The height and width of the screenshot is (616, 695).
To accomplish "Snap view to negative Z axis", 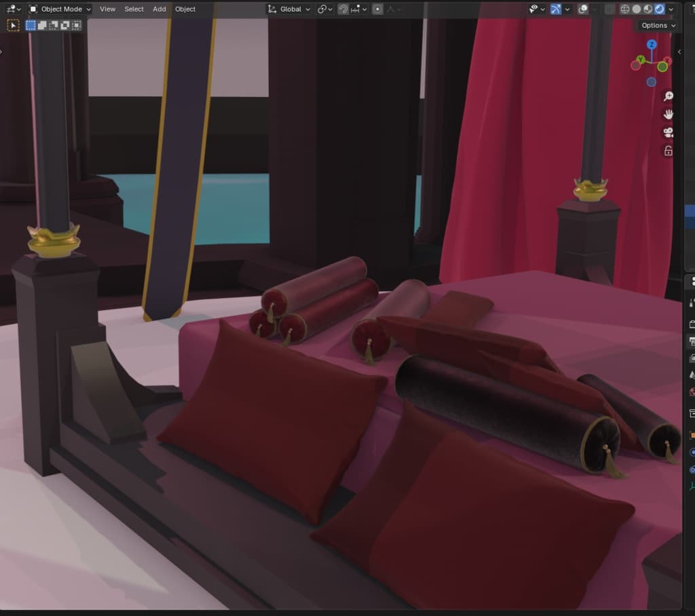I will [x=651, y=82].
